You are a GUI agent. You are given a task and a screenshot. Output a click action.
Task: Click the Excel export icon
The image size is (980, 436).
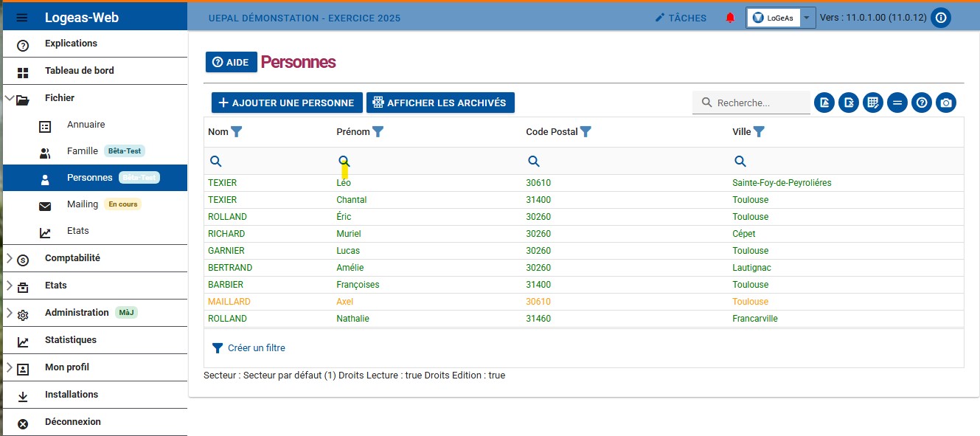(x=849, y=103)
